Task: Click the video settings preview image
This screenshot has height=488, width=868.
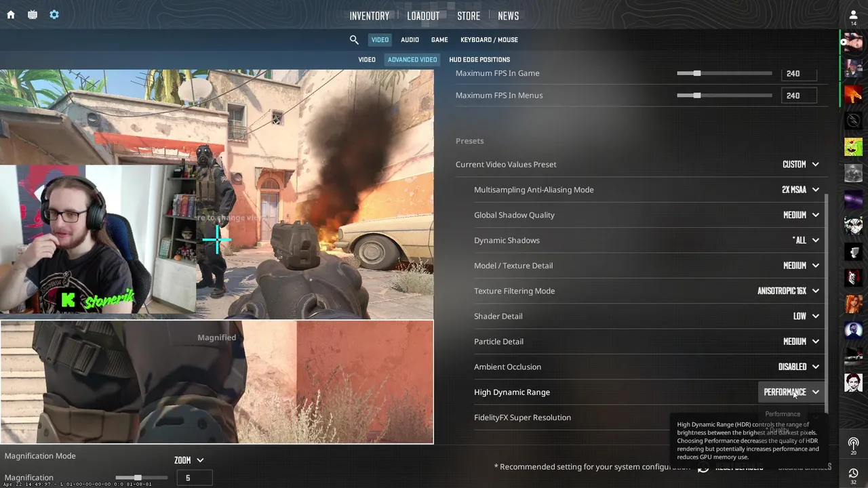Action: [x=217, y=194]
